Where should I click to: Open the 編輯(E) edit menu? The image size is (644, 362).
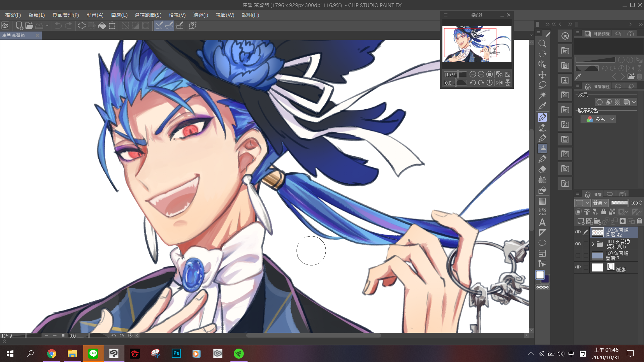coord(37,15)
